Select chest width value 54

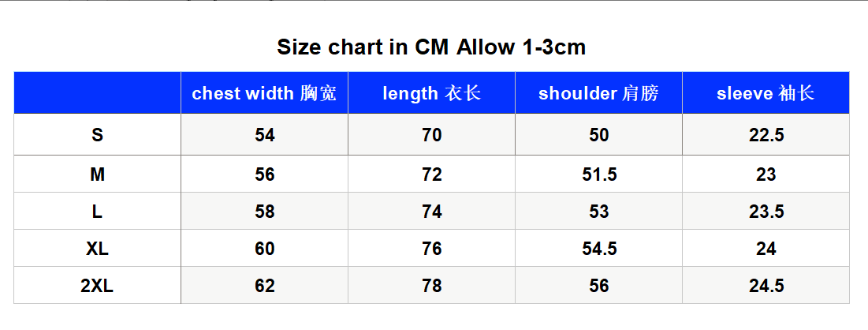(265, 135)
